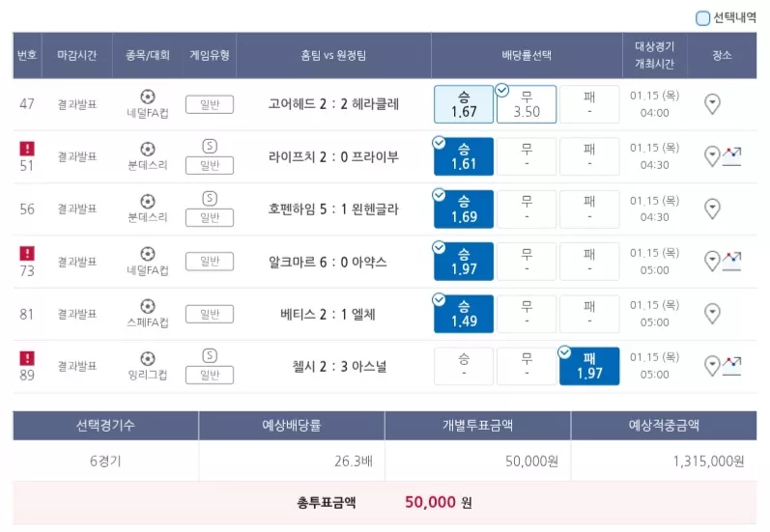Deselect the 패 1.97 pick for Chelsea match
The width and height of the screenshot is (770, 532).
589,366
